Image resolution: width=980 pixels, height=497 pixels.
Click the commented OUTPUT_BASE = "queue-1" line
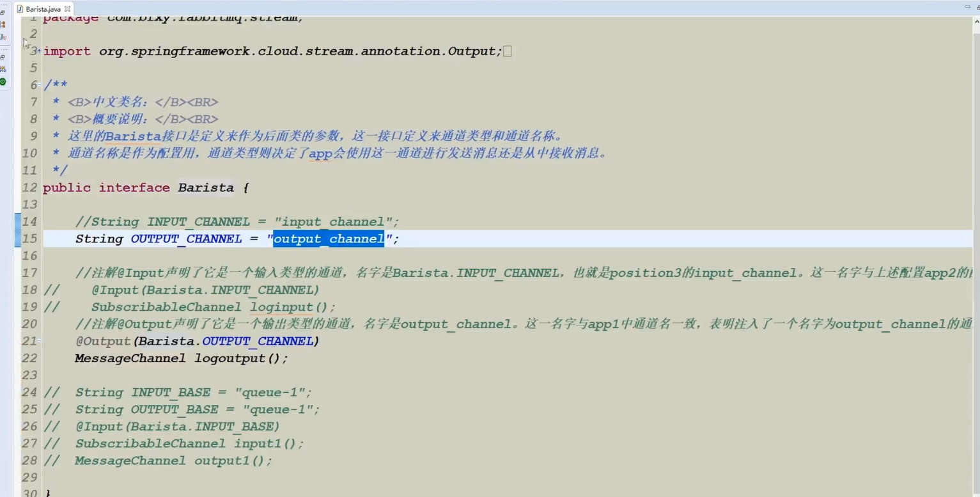[198, 409]
